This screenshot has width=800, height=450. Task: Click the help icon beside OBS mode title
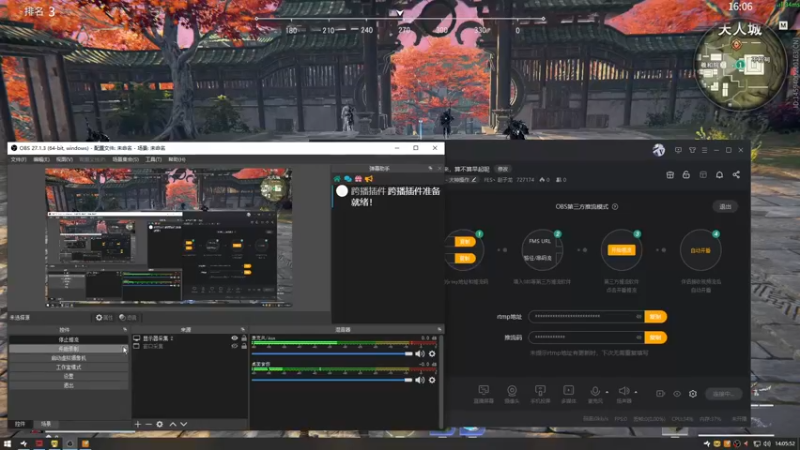[x=615, y=207]
